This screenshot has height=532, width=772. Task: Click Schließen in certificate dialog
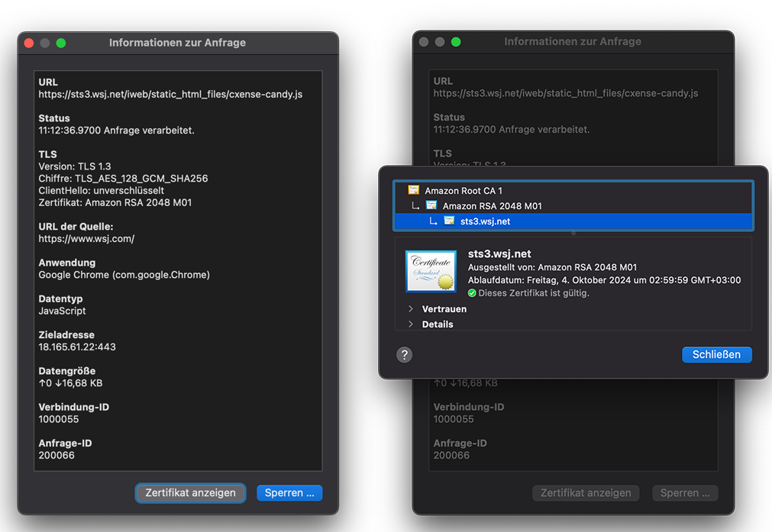pyautogui.click(x=716, y=354)
